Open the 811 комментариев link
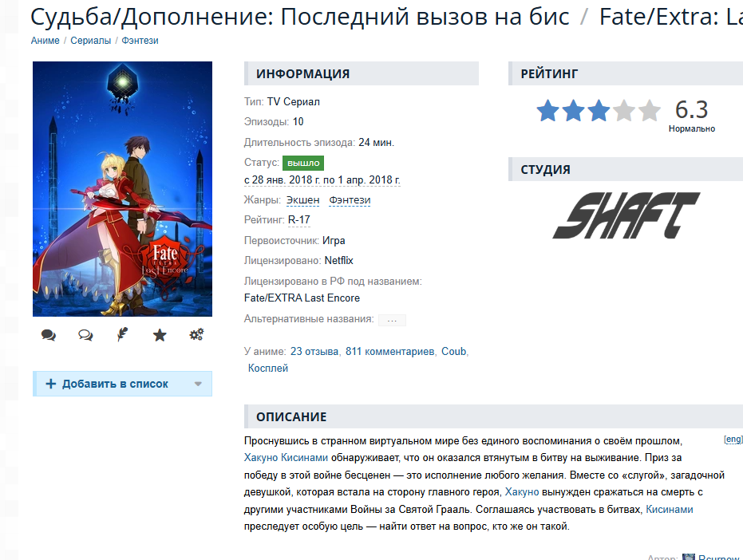Screen dimensions: 743x560 coord(389,352)
